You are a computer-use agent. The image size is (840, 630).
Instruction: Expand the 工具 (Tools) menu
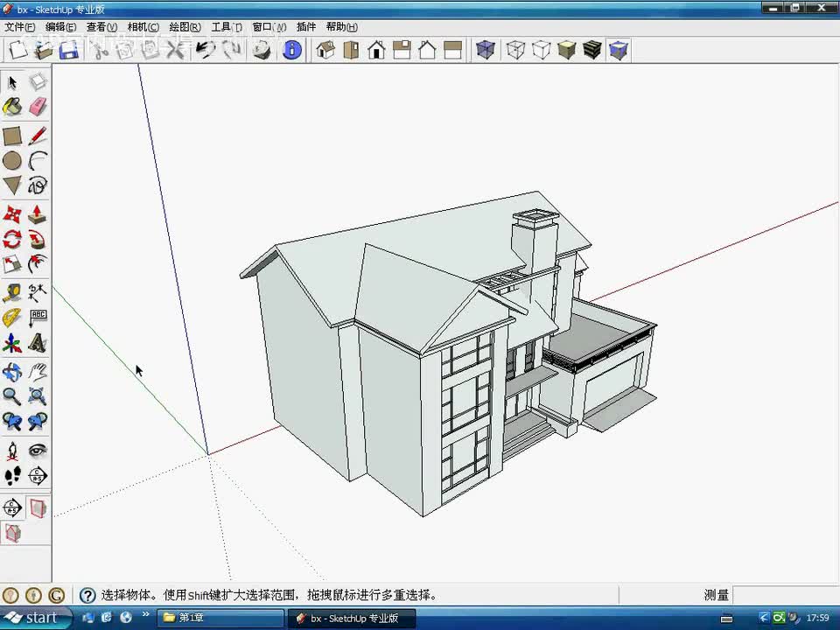[227, 27]
